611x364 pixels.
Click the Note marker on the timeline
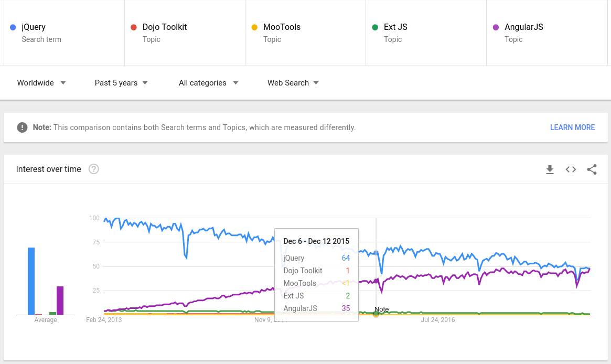tap(381, 309)
